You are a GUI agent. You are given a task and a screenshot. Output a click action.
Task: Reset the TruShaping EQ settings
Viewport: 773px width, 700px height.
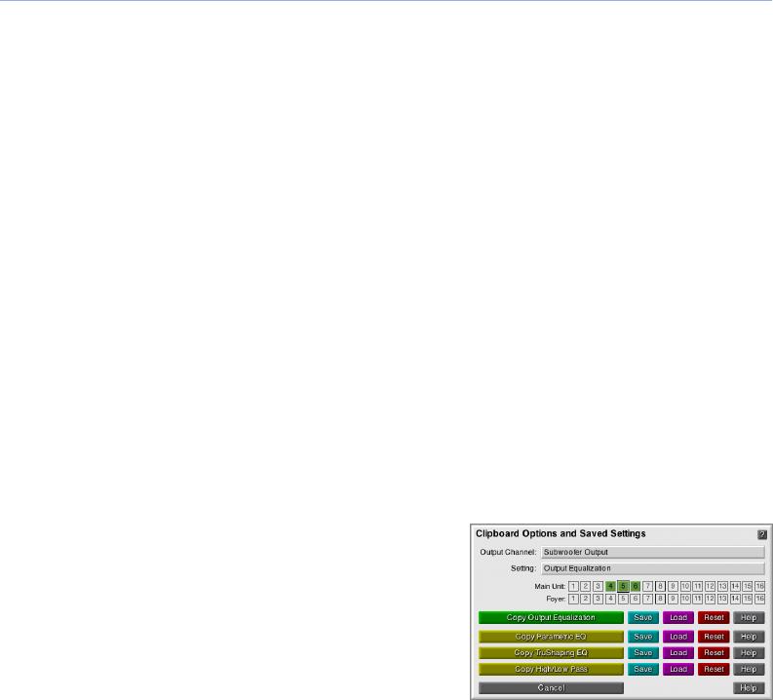tap(714, 653)
